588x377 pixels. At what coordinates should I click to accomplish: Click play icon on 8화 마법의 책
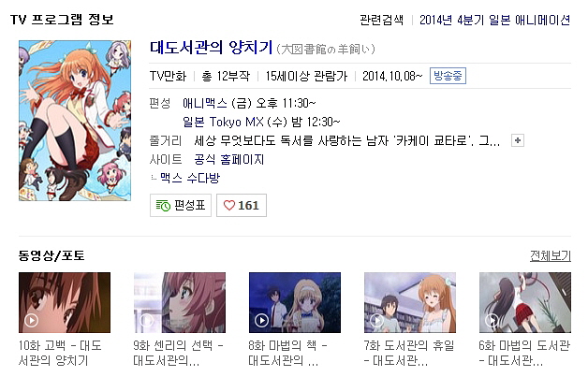tap(261, 321)
